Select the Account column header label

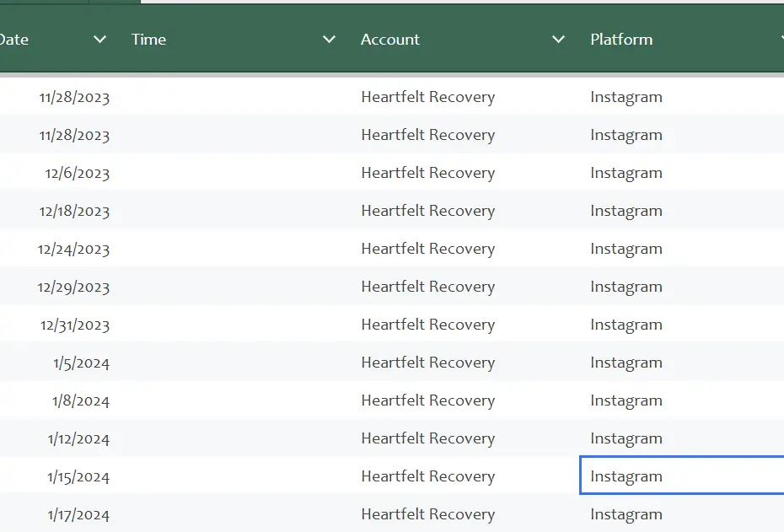click(390, 39)
